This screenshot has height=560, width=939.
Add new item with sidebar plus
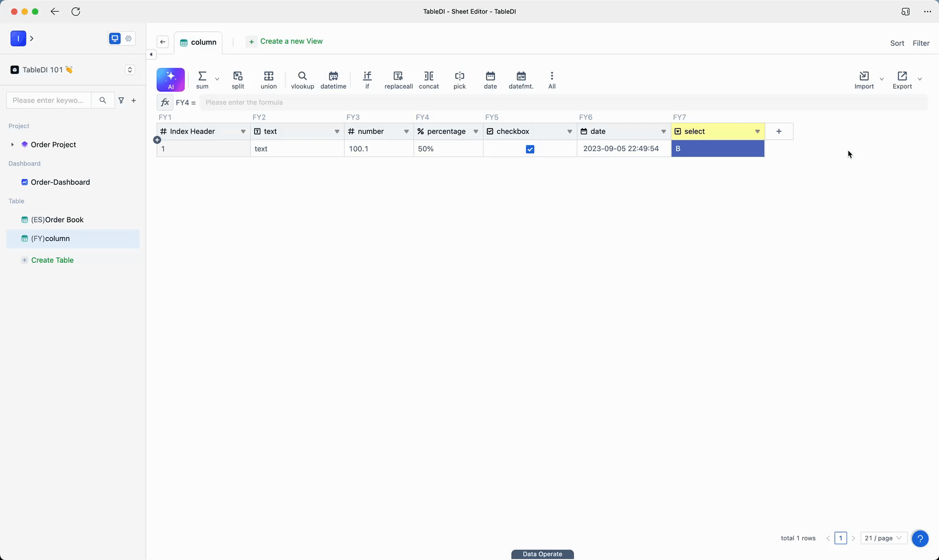point(134,100)
